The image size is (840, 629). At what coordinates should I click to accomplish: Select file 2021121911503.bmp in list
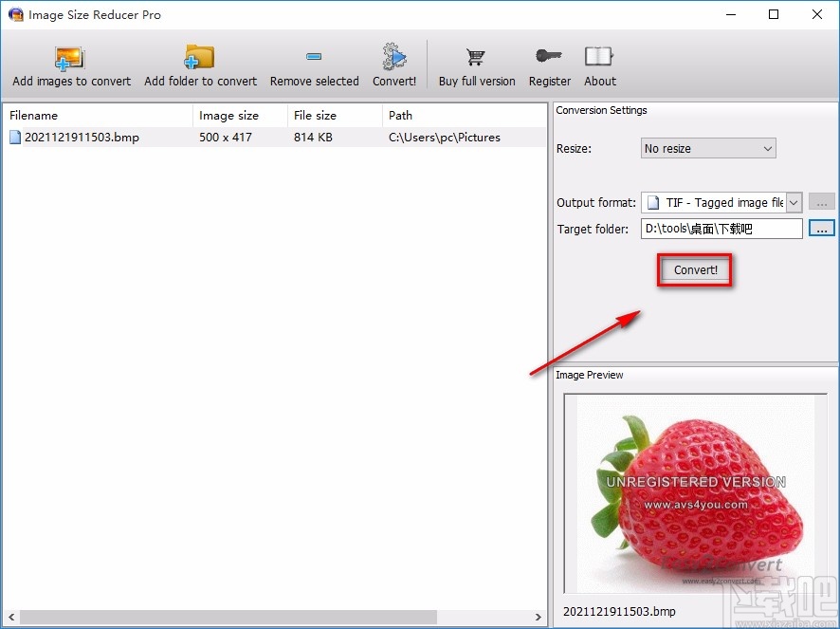point(81,138)
